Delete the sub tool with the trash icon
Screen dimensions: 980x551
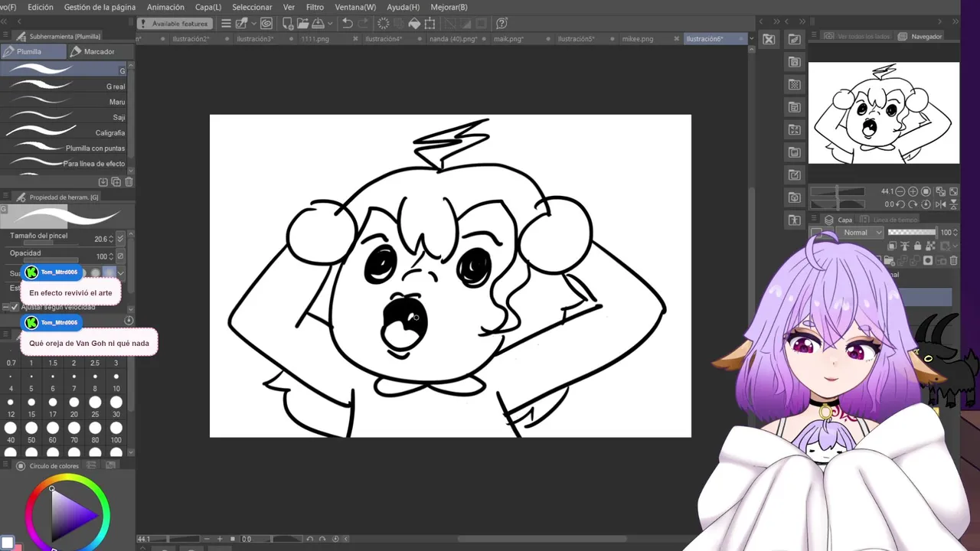pyautogui.click(x=129, y=181)
